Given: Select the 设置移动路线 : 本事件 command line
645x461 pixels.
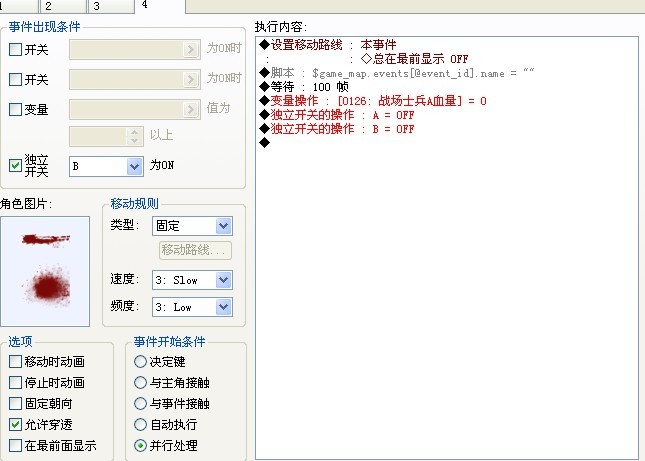Looking at the screenshot, I should coord(328,44).
